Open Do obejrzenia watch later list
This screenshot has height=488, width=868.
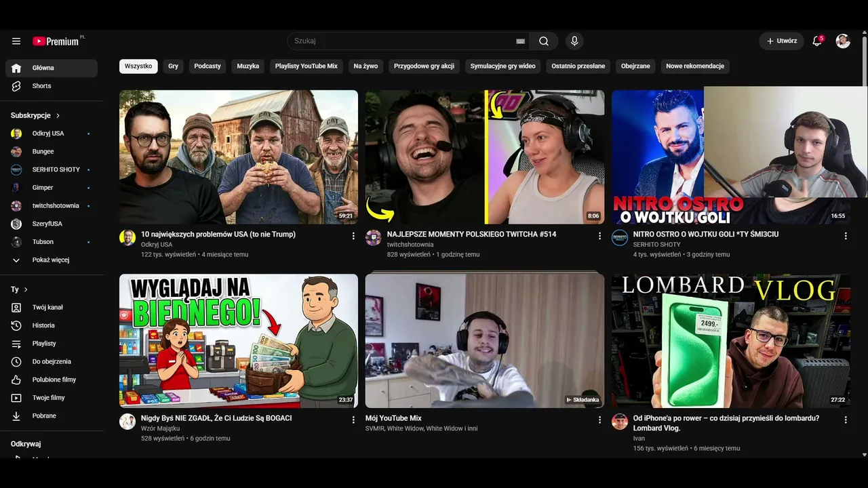(52, 362)
